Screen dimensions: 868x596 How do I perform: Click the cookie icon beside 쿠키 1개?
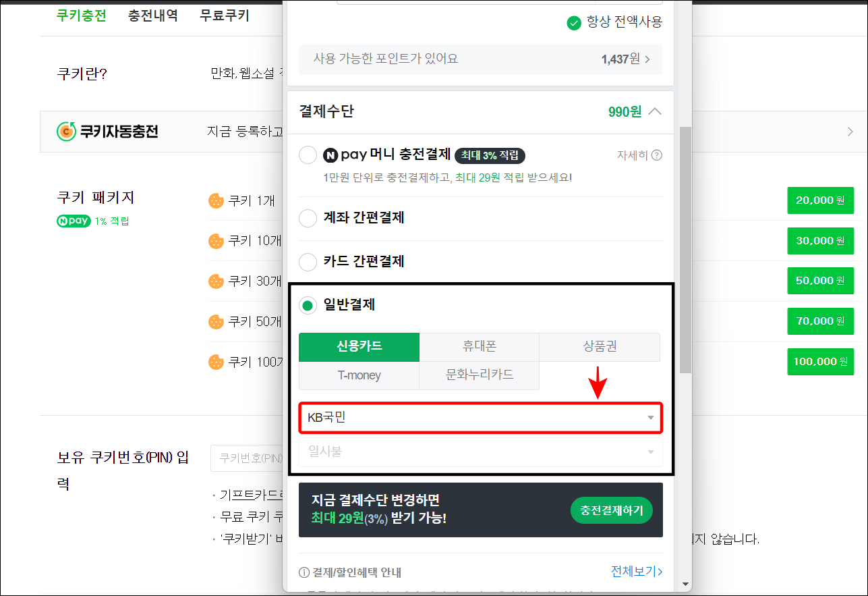point(215,200)
